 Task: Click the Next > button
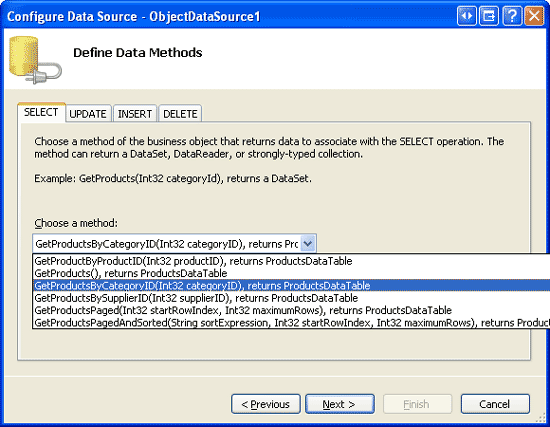[x=340, y=404]
